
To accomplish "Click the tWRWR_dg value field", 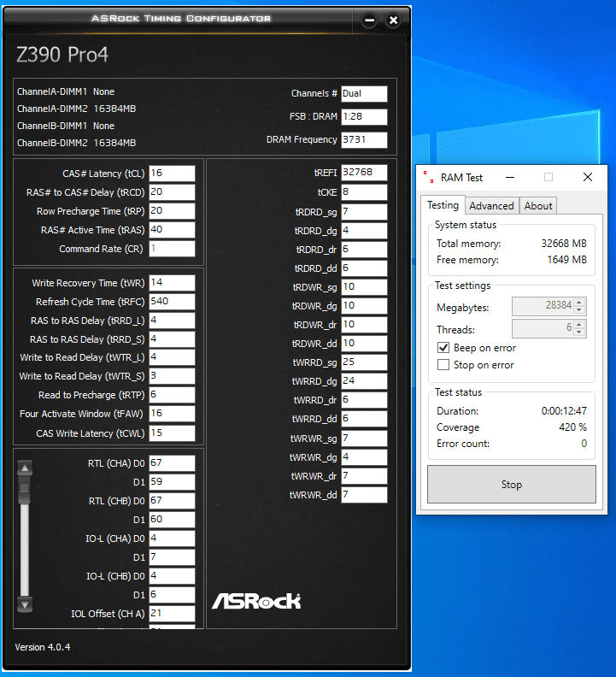I will click(364, 457).
